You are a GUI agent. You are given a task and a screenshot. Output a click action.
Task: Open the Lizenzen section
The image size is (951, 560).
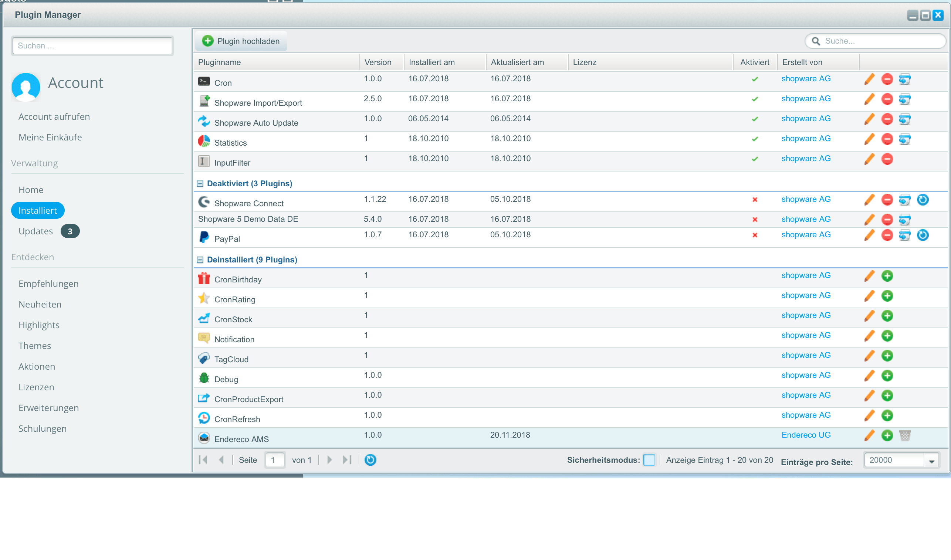[37, 387]
